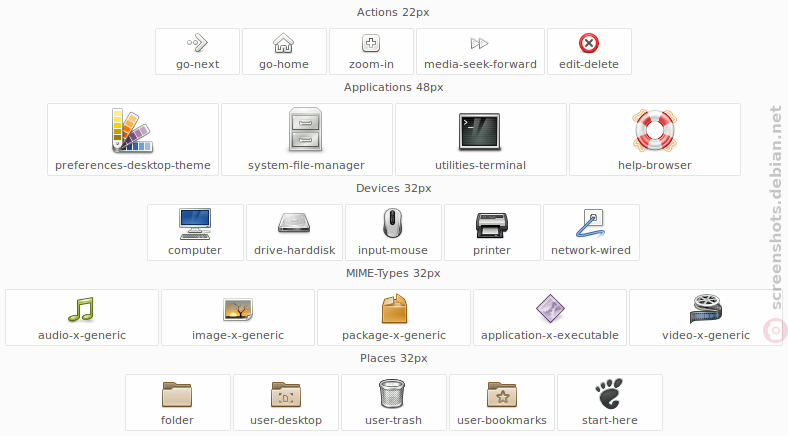Click the "preferences-desktop-theme" label

(x=133, y=165)
